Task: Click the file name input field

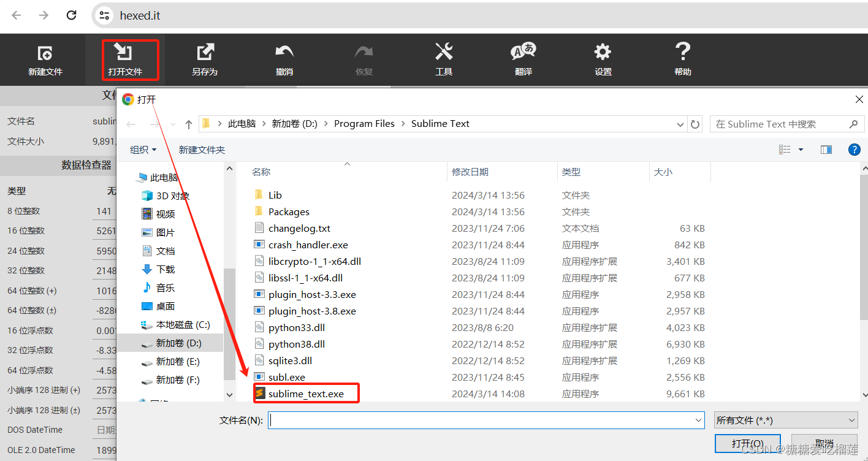Action: pyautogui.click(x=481, y=421)
